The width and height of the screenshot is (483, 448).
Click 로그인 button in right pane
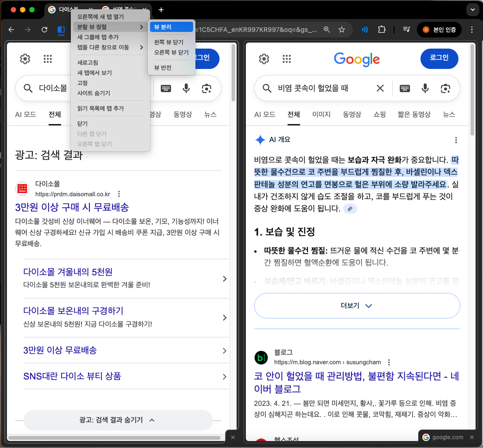pyautogui.click(x=439, y=58)
